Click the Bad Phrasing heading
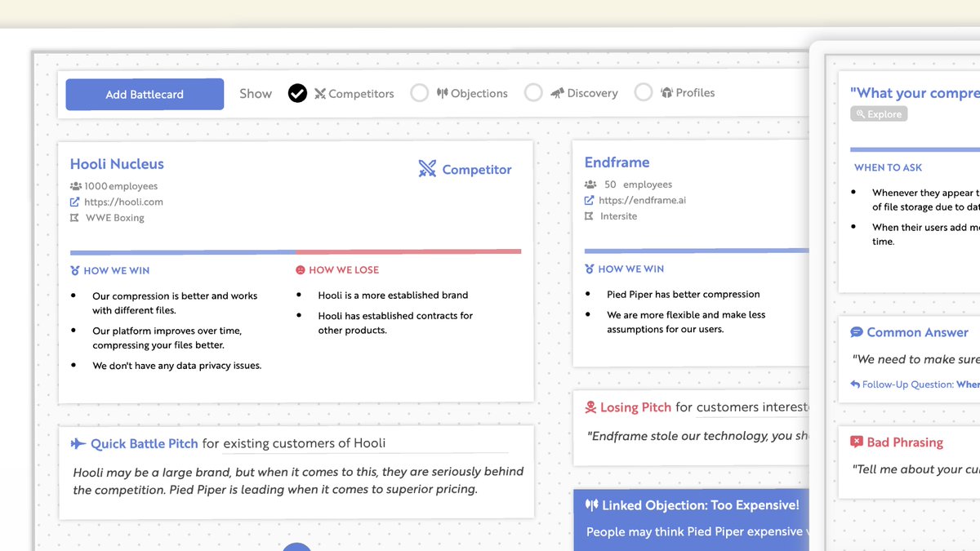980x551 pixels. 905,442
